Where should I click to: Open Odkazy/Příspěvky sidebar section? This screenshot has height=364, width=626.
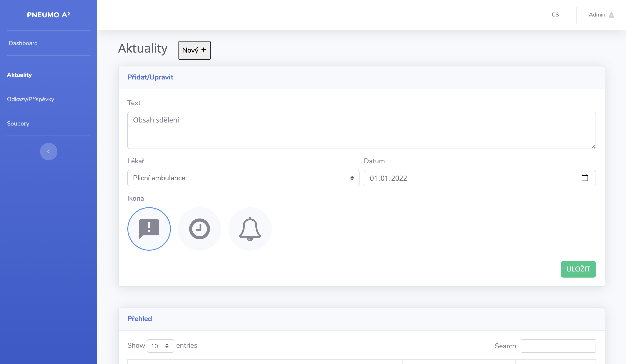pyautogui.click(x=30, y=99)
